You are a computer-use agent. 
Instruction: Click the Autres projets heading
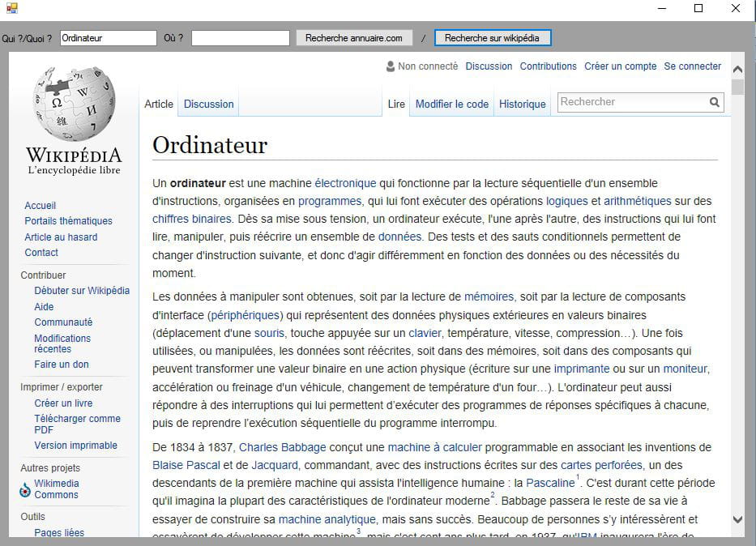click(x=50, y=468)
